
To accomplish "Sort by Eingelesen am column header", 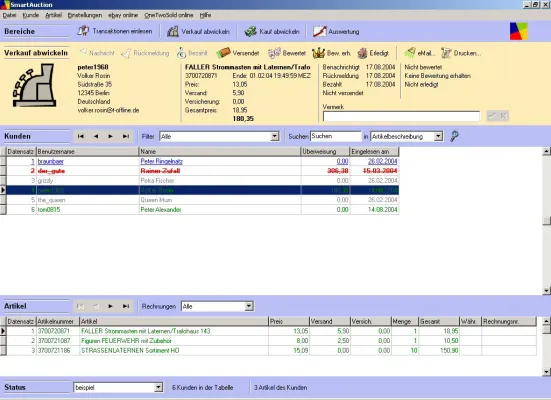I will (x=375, y=151).
